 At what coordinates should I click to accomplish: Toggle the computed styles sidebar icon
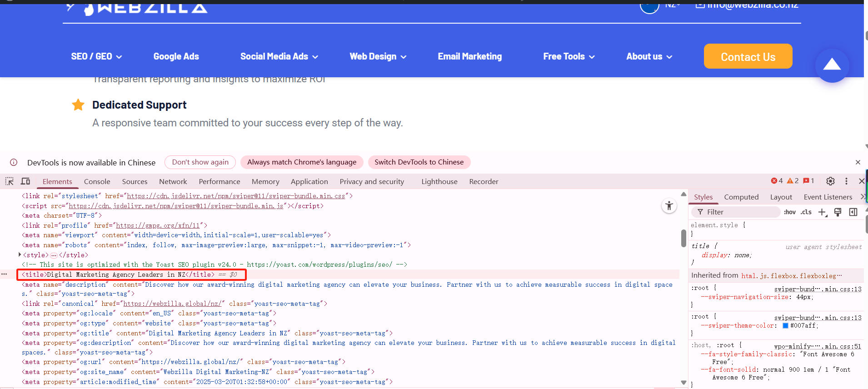point(853,212)
